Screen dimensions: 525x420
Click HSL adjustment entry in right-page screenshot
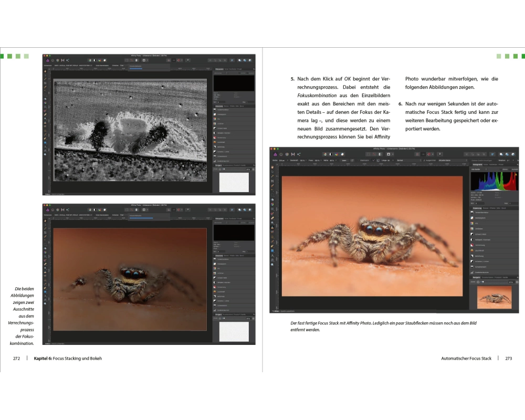pos(477,223)
